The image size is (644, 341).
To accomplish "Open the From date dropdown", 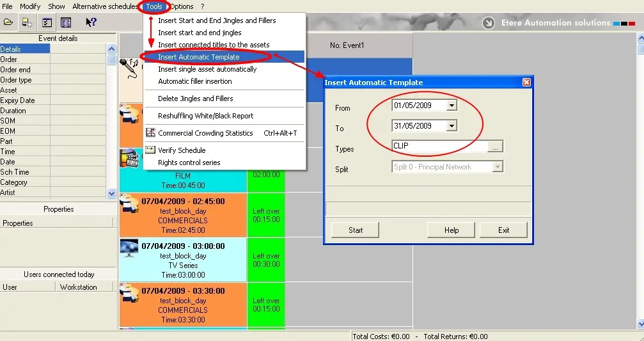I will click(452, 106).
